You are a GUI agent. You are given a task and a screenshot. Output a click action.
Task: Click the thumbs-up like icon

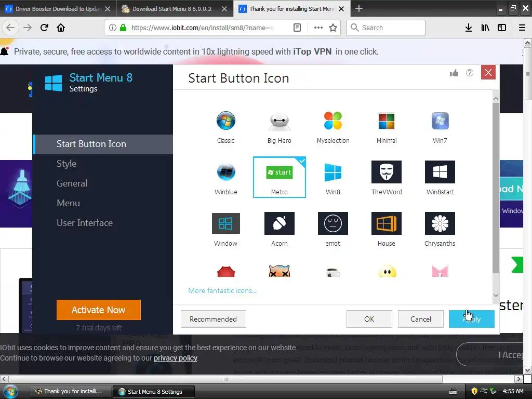454,73
